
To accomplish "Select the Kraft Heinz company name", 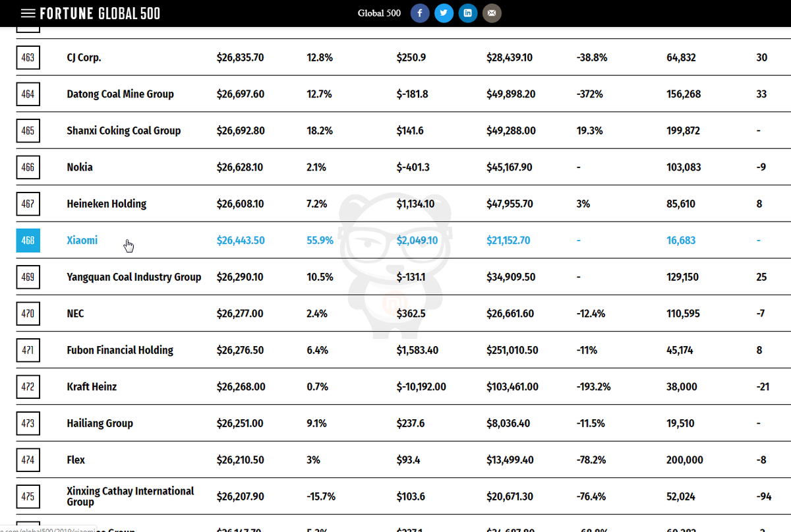I will point(92,387).
